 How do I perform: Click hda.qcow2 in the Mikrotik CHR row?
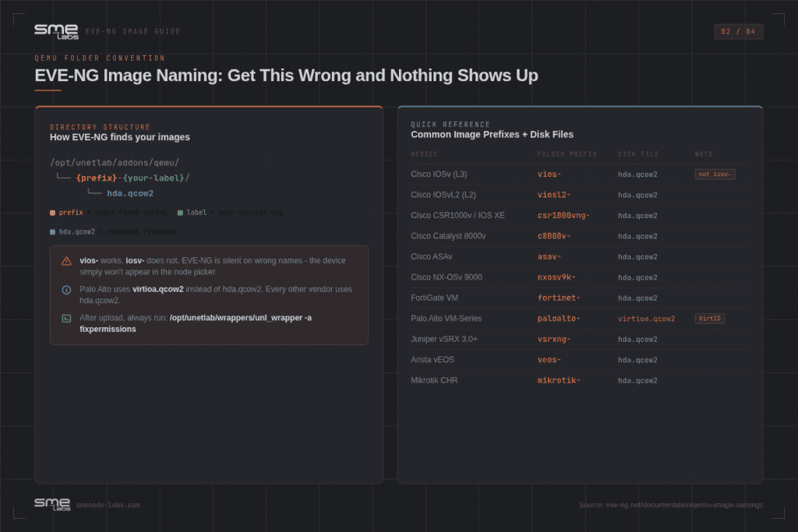tap(637, 380)
